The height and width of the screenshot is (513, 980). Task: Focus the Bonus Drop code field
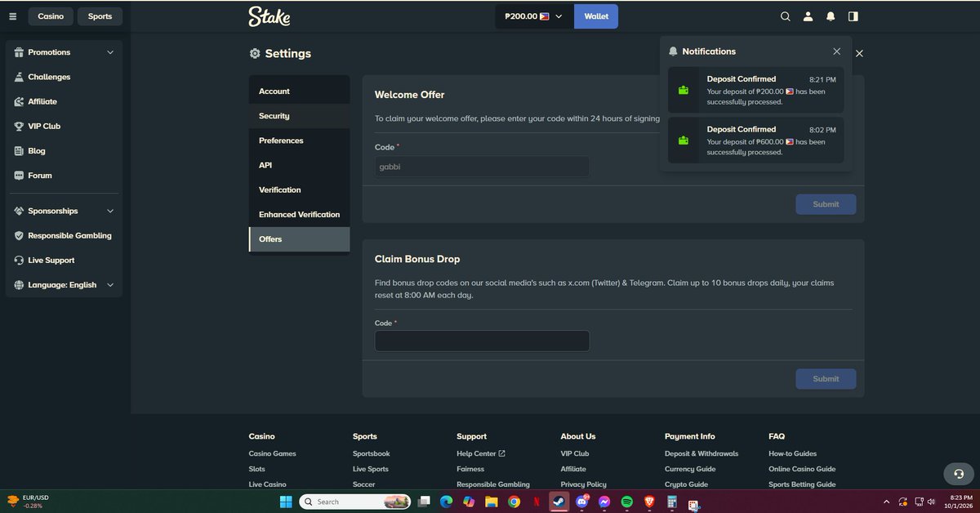tap(482, 341)
